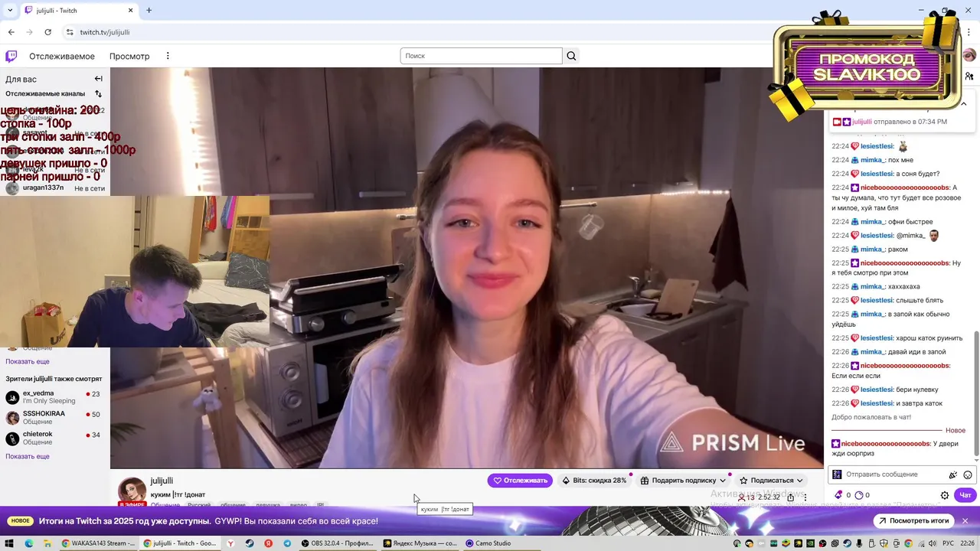Open the Общение category link below title
980x551 pixels.
pyautogui.click(x=165, y=505)
